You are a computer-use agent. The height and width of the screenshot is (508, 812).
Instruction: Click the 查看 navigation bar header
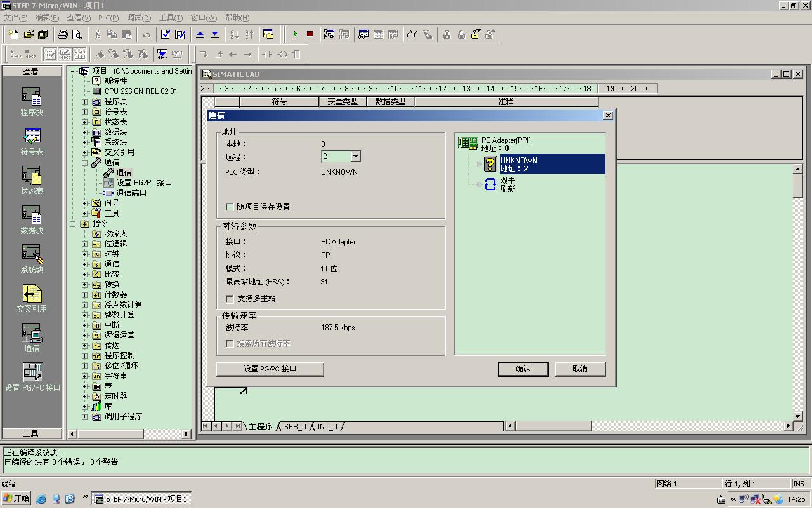(x=31, y=71)
